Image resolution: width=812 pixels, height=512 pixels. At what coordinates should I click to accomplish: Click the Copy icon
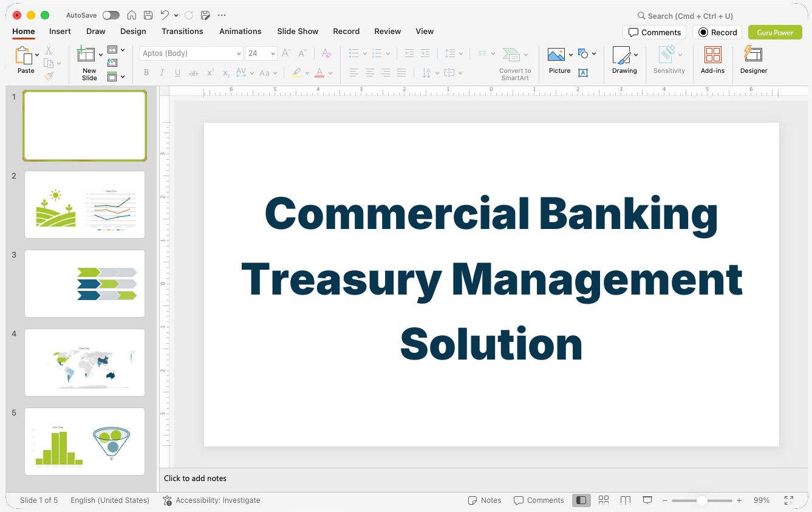pos(49,63)
